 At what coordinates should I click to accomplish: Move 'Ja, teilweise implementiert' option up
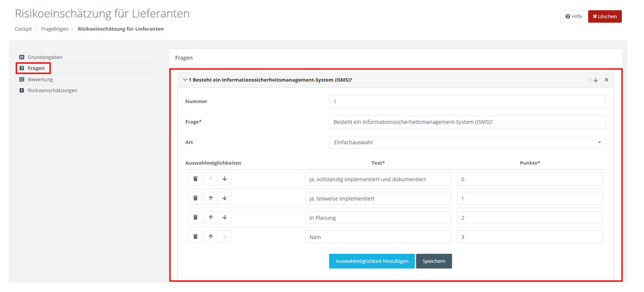click(x=210, y=198)
